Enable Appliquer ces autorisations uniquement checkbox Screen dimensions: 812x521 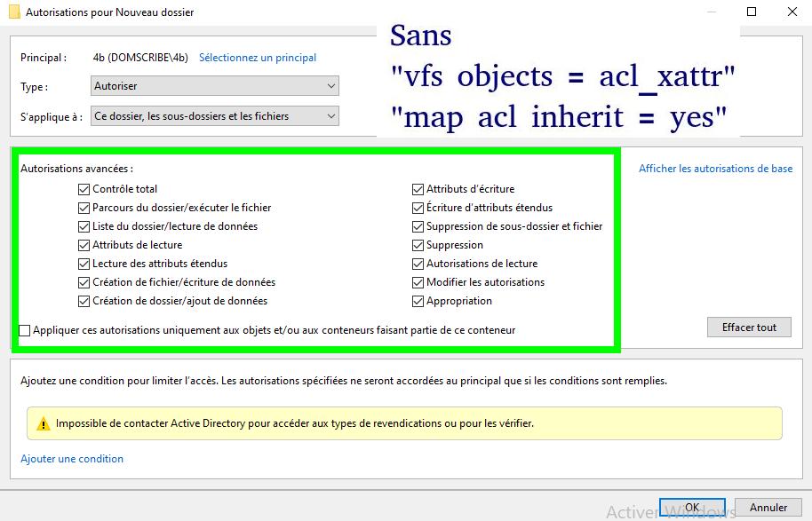(25, 330)
